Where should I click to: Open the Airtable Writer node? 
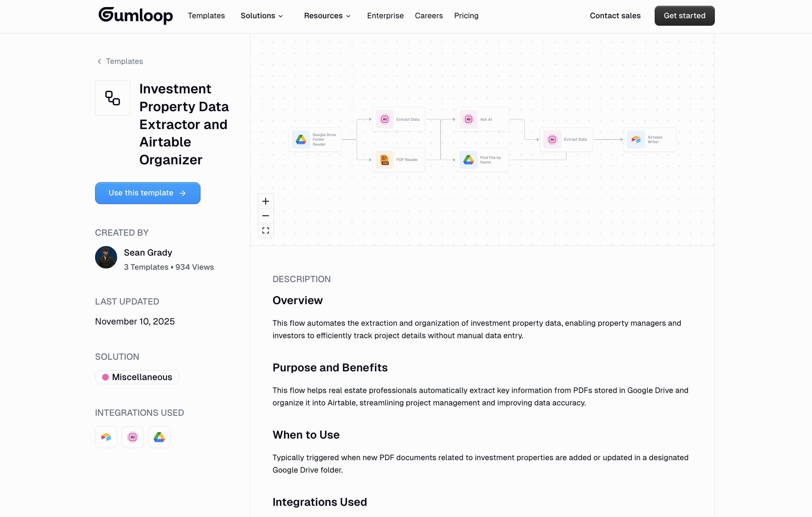[x=650, y=139]
